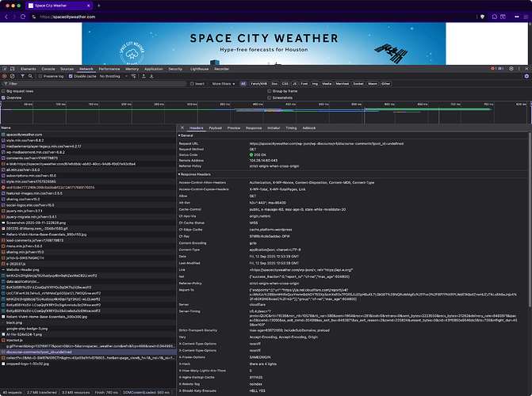Import HAR file upload icon
The image size is (532, 396).
click(144, 76)
